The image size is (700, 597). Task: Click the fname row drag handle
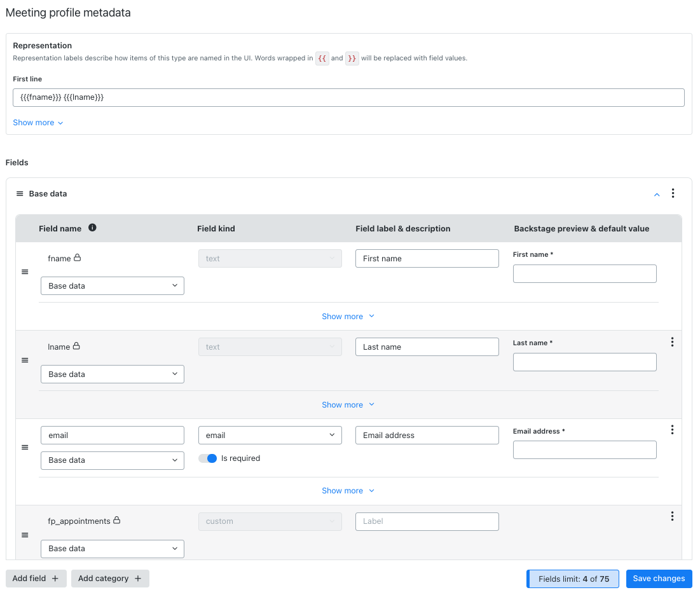pos(25,272)
